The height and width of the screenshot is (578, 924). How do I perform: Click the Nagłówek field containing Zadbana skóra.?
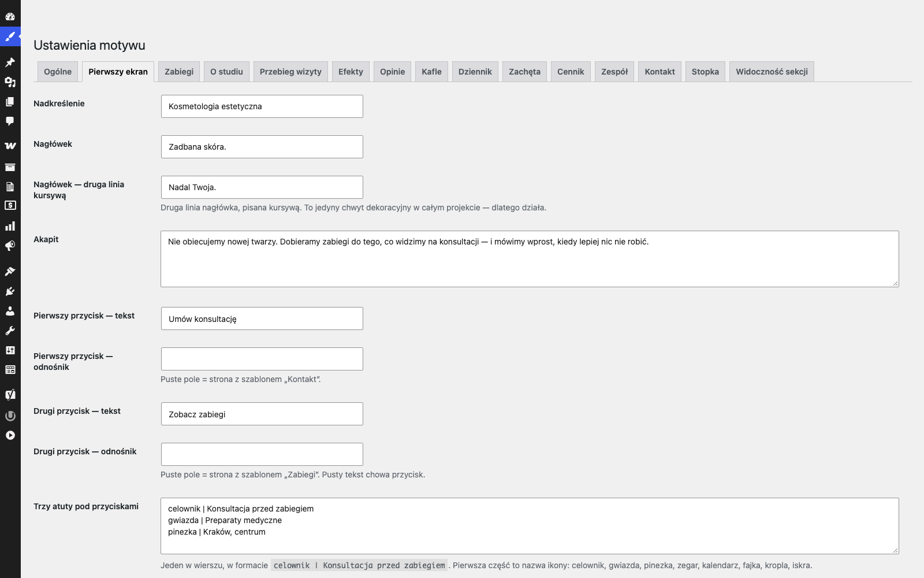[262, 147]
